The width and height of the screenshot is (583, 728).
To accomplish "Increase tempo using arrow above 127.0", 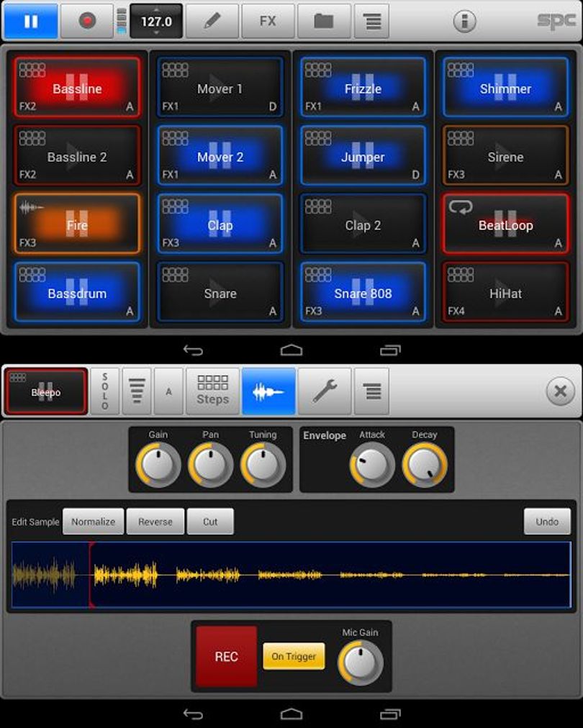I will [156, 9].
